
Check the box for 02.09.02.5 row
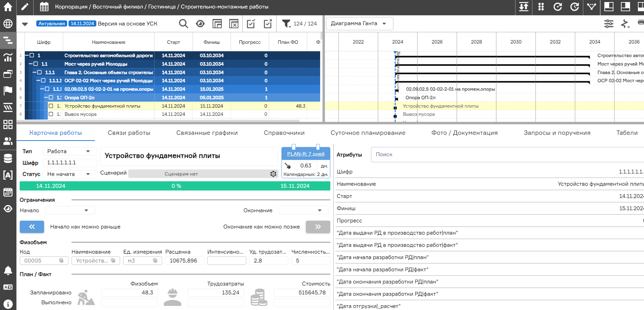point(47,89)
